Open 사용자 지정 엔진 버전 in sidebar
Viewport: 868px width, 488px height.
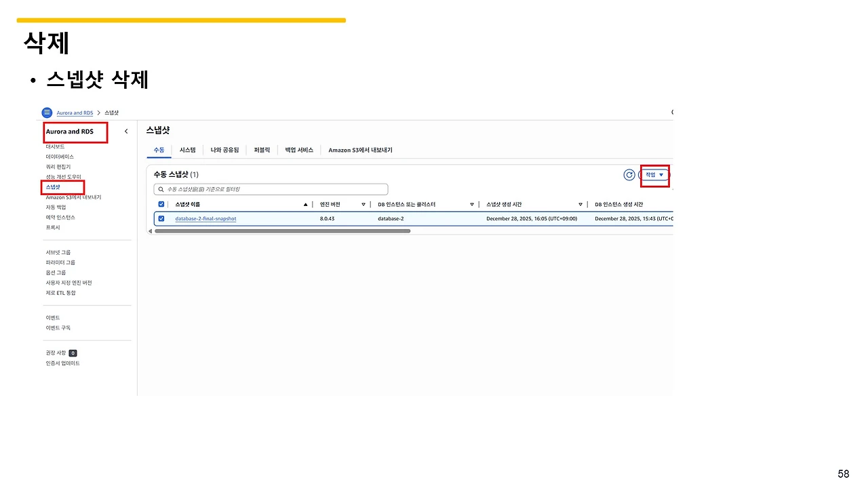[x=68, y=283]
